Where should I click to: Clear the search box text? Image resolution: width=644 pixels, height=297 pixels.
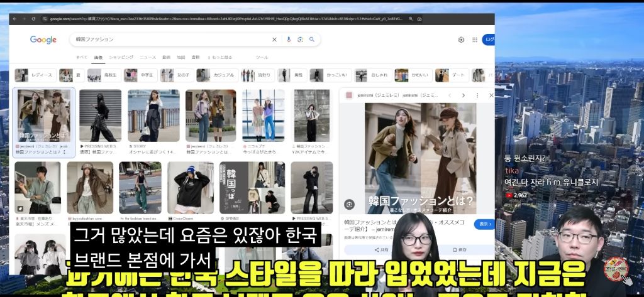click(274, 40)
